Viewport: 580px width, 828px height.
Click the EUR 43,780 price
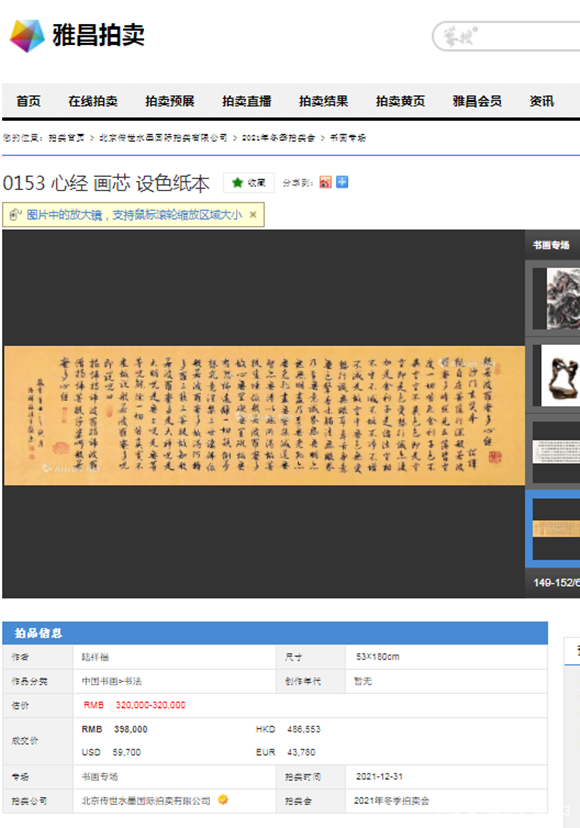click(285, 752)
